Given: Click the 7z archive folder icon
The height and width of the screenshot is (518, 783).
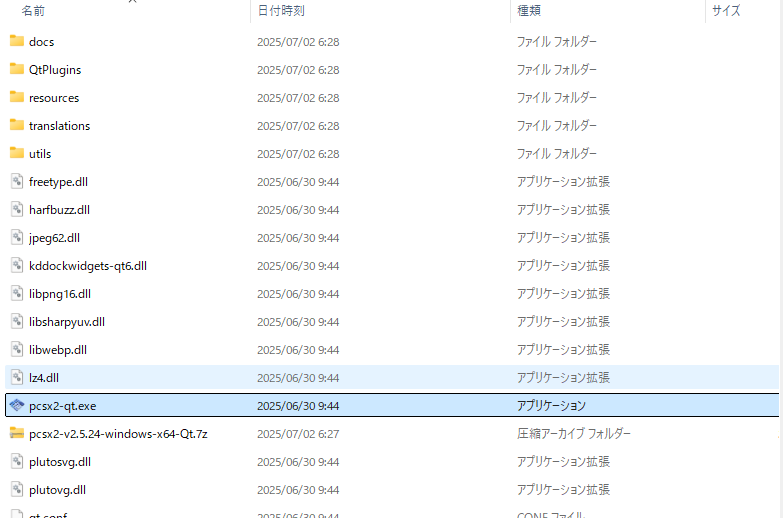Looking at the screenshot, I should [17, 433].
